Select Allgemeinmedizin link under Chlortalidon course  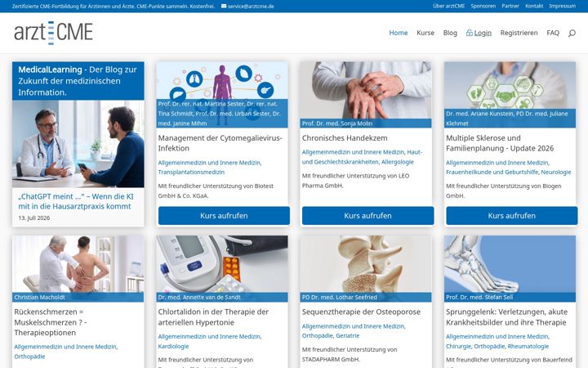(209, 336)
